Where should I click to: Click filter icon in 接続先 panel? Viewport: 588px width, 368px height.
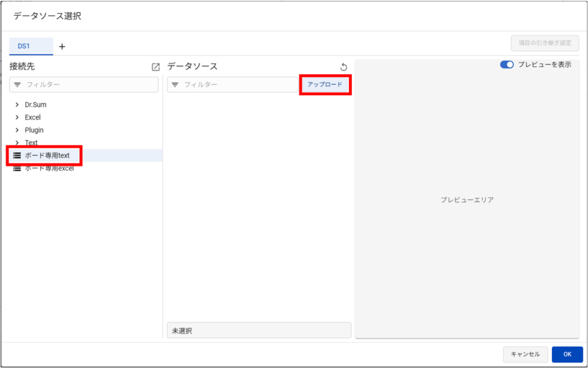click(17, 85)
